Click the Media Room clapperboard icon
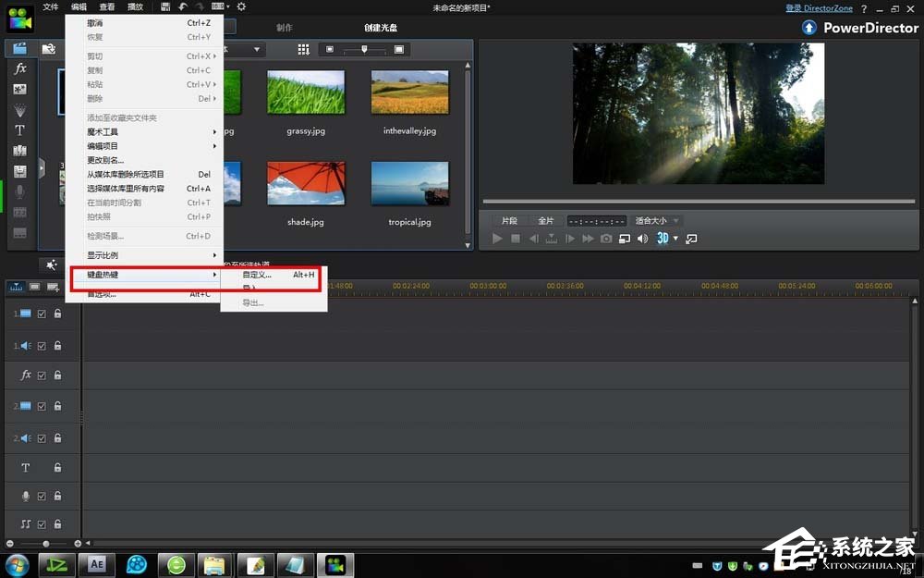The height and width of the screenshot is (578, 924). click(19, 48)
